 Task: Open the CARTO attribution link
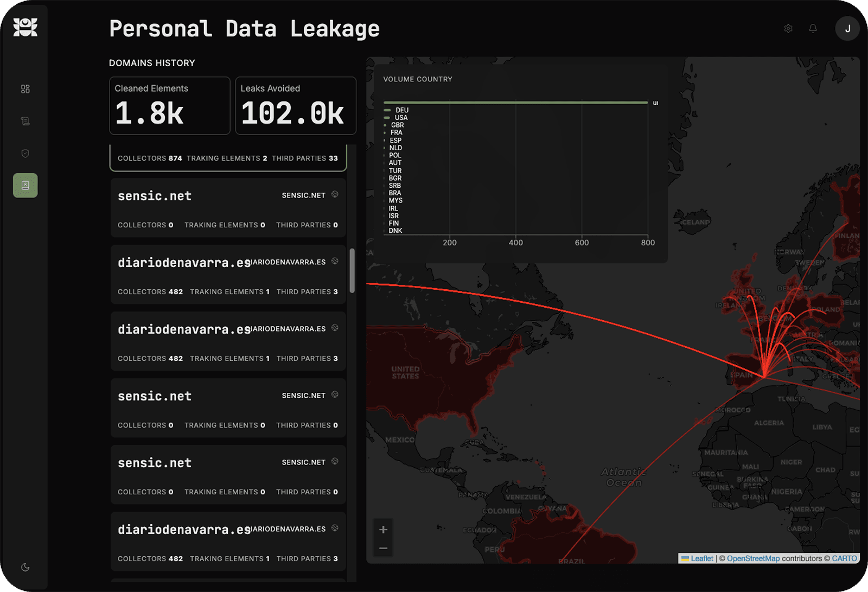point(844,558)
